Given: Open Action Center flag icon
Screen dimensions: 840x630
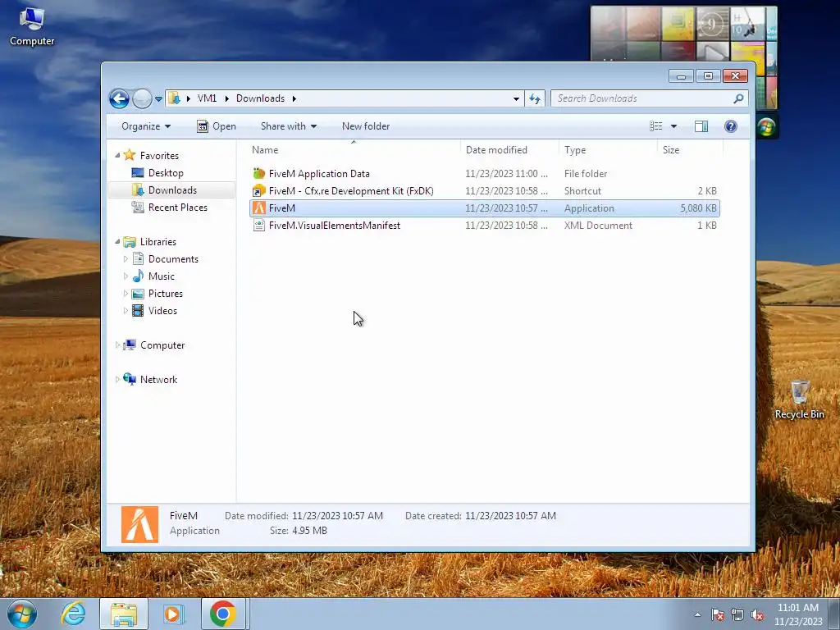Looking at the screenshot, I should (718, 614).
